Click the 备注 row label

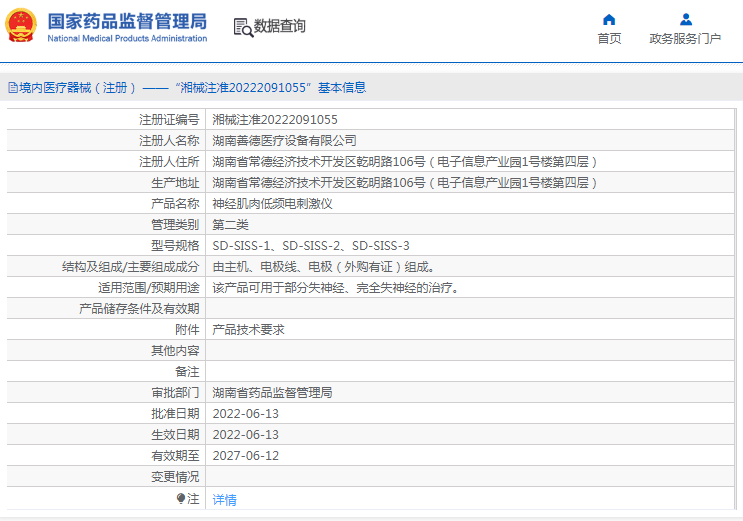tap(187, 372)
